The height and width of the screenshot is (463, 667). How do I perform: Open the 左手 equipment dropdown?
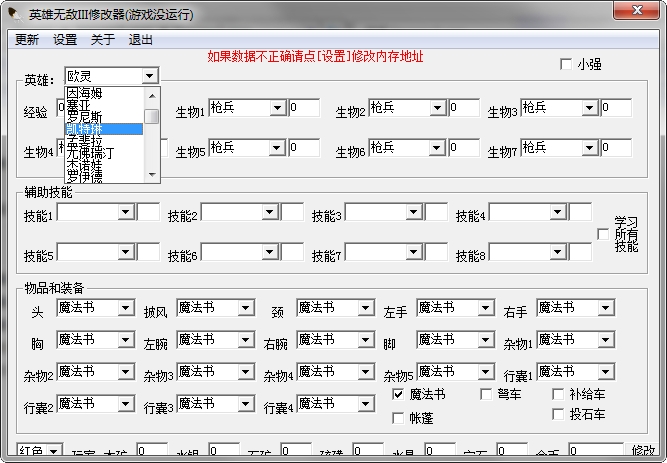pyautogui.click(x=486, y=308)
